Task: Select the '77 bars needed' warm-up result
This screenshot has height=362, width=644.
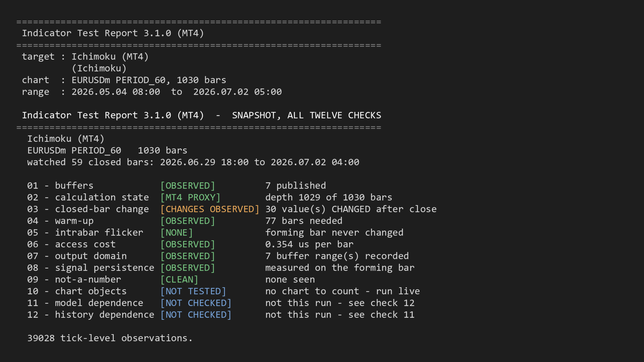Action: tap(304, 221)
